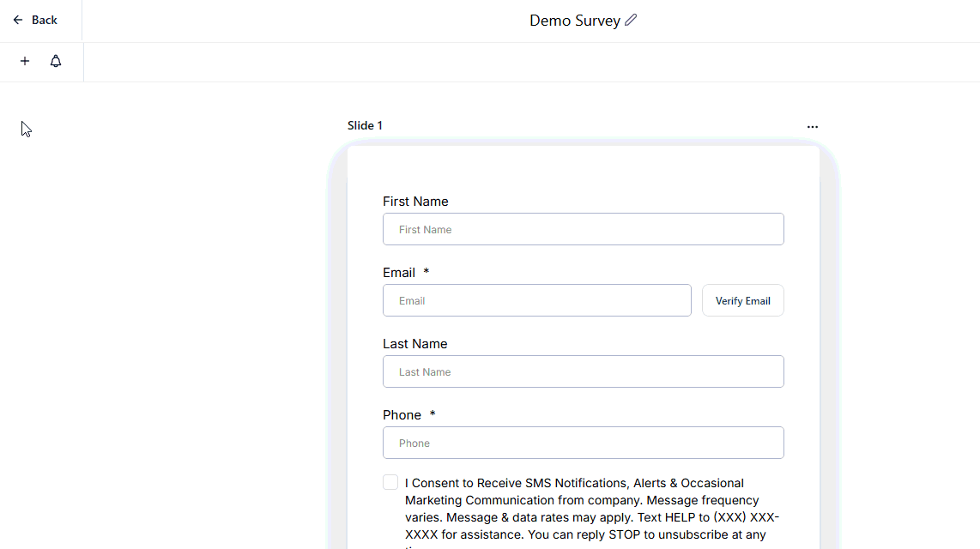Check the SMS consent checkbox
The width and height of the screenshot is (980, 549).
click(390, 482)
